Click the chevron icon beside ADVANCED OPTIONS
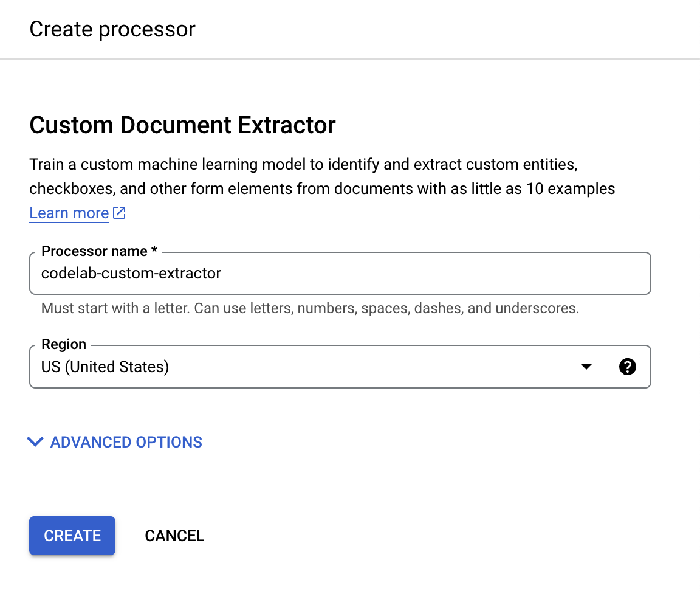Viewport: 700px width, 591px height. 35,442
